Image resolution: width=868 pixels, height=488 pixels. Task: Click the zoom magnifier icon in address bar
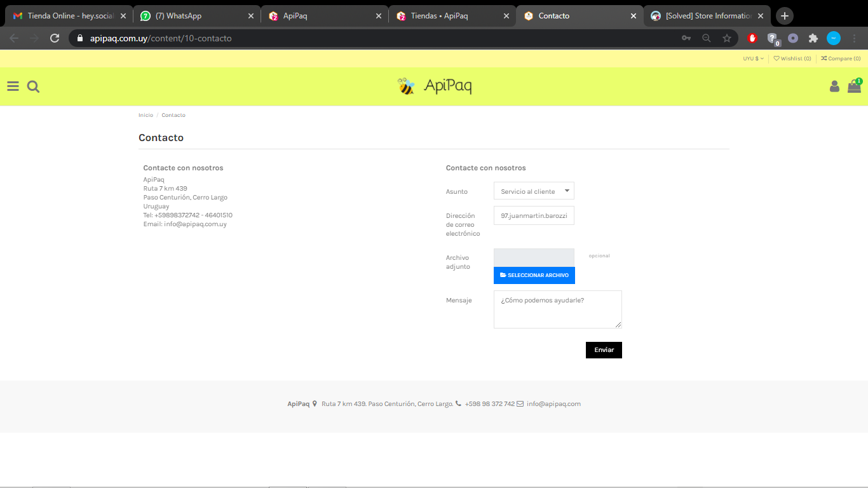click(707, 38)
